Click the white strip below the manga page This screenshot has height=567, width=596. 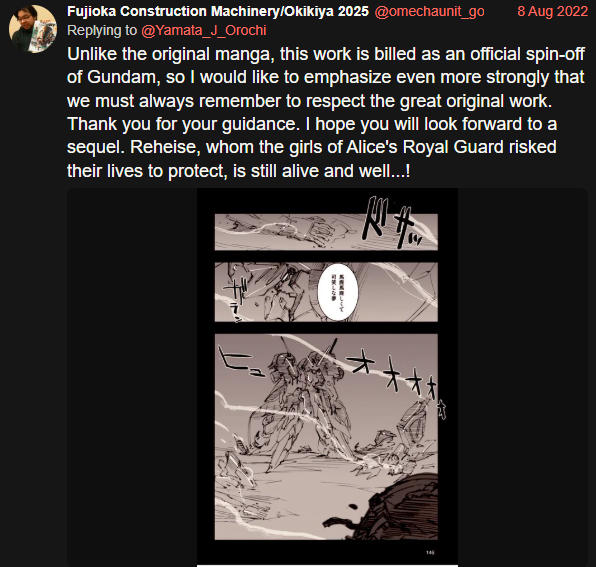[327, 566]
